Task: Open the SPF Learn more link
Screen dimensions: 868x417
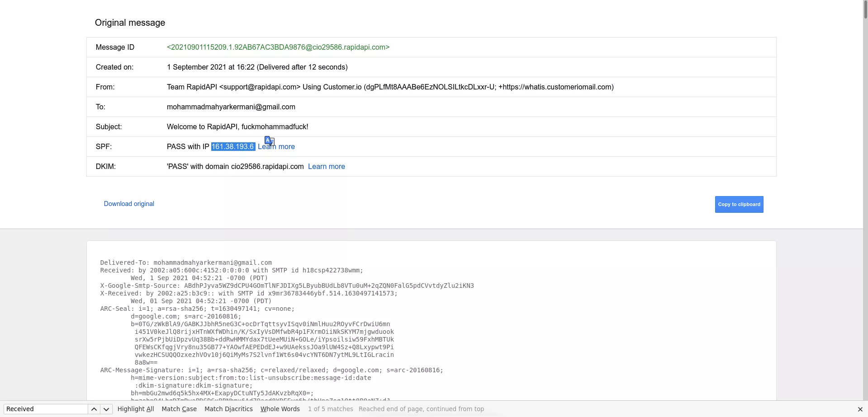Action: pyautogui.click(x=276, y=147)
